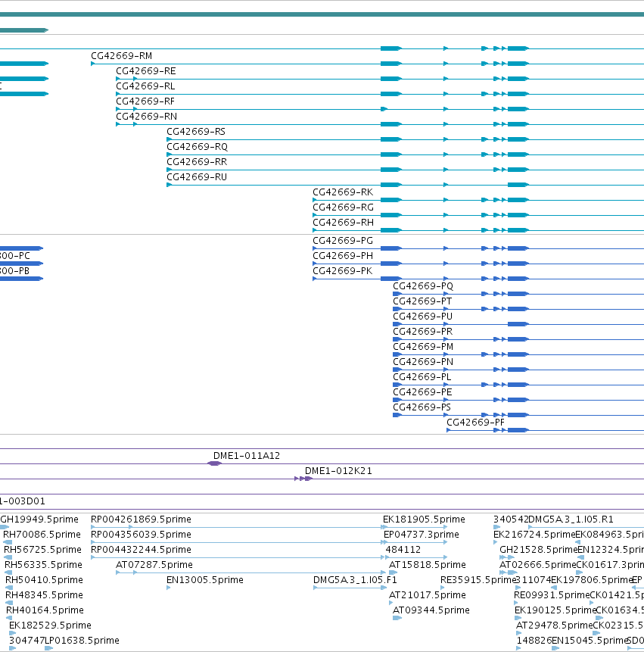The height and width of the screenshot is (652, 644).
Task: Pick the CG42669-RN transcript label
Action: 146,117
